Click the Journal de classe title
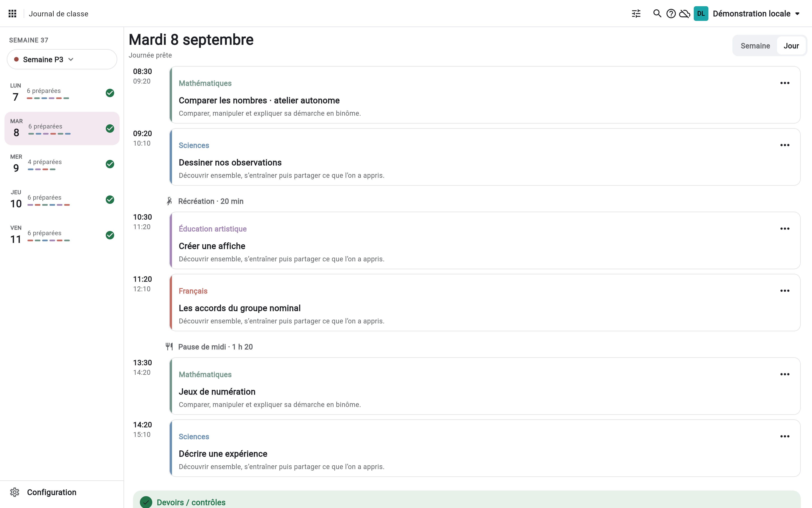Screen dimensions: 812x508 [x=58, y=14]
